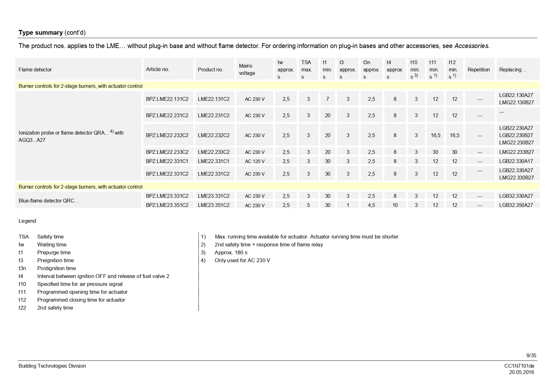Click the 'Type summary' heading

(x=40, y=33)
